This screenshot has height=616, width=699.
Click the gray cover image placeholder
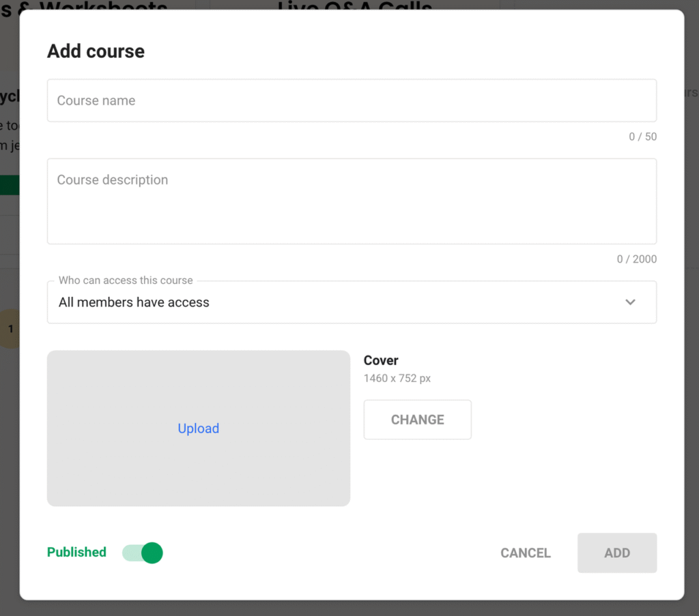tap(199, 428)
